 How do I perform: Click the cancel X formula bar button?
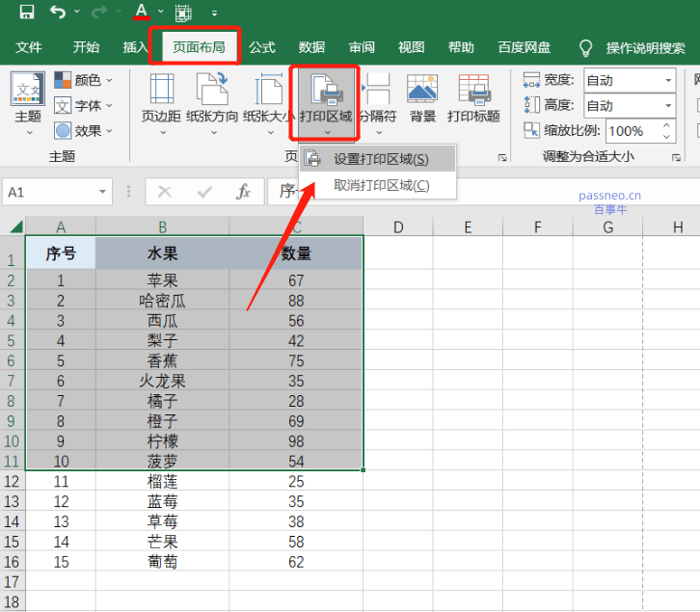pyautogui.click(x=165, y=192)
